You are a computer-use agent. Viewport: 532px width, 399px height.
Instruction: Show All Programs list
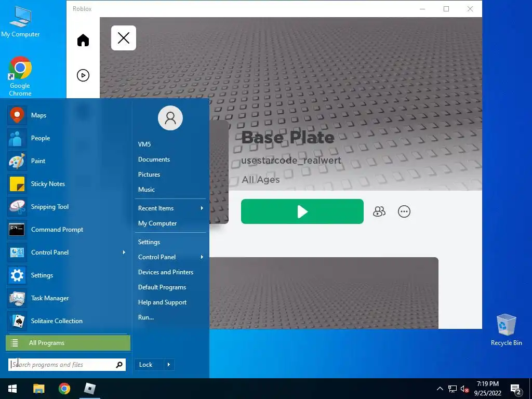68,343
